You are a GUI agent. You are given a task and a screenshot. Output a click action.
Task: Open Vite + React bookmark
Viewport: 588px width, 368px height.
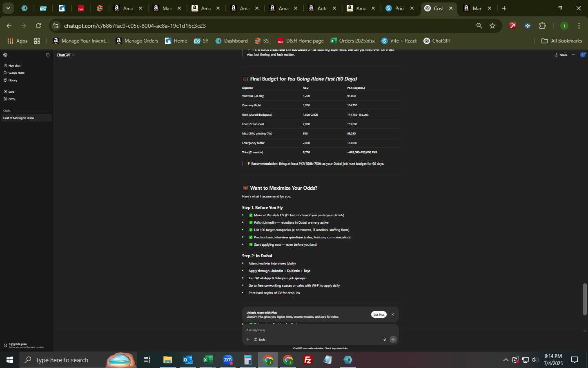coord(399,41)
